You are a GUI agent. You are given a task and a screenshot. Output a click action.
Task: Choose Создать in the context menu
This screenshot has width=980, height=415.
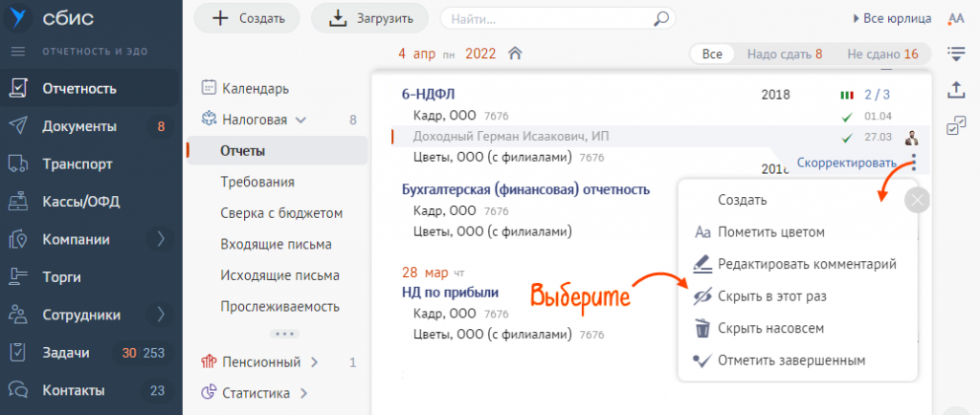click(x=797, y=200)
